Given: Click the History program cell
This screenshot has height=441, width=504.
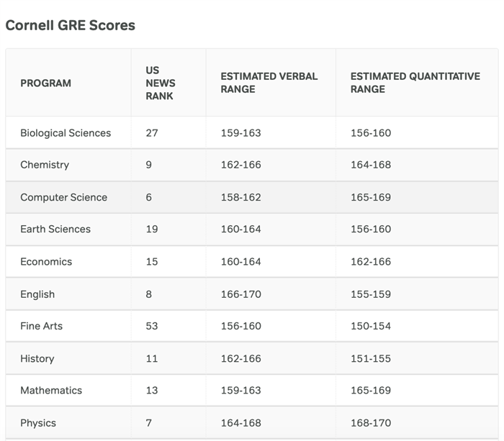Looking at the screenshot, I should 37,358.
